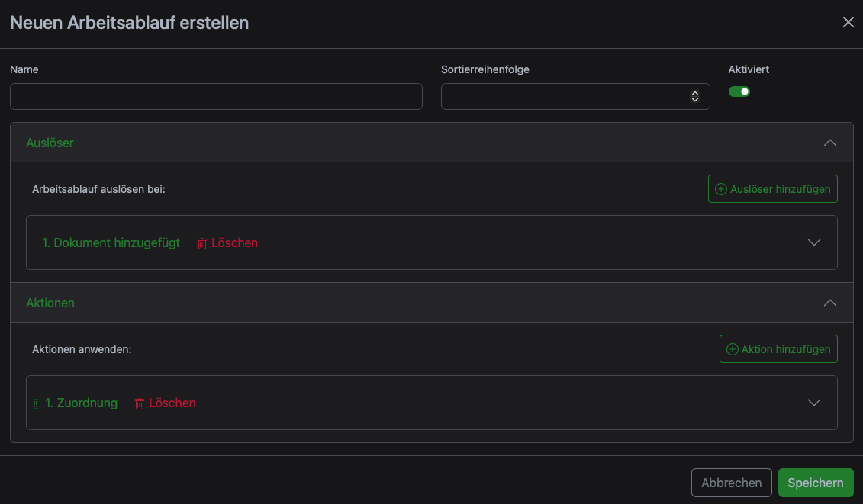Cancel with the Abbrechen button

coord(732,483)
